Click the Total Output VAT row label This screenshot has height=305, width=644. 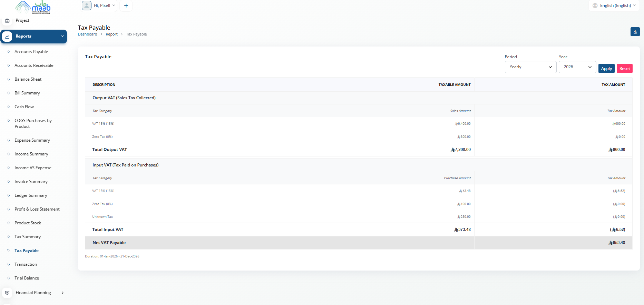[109, 150]
